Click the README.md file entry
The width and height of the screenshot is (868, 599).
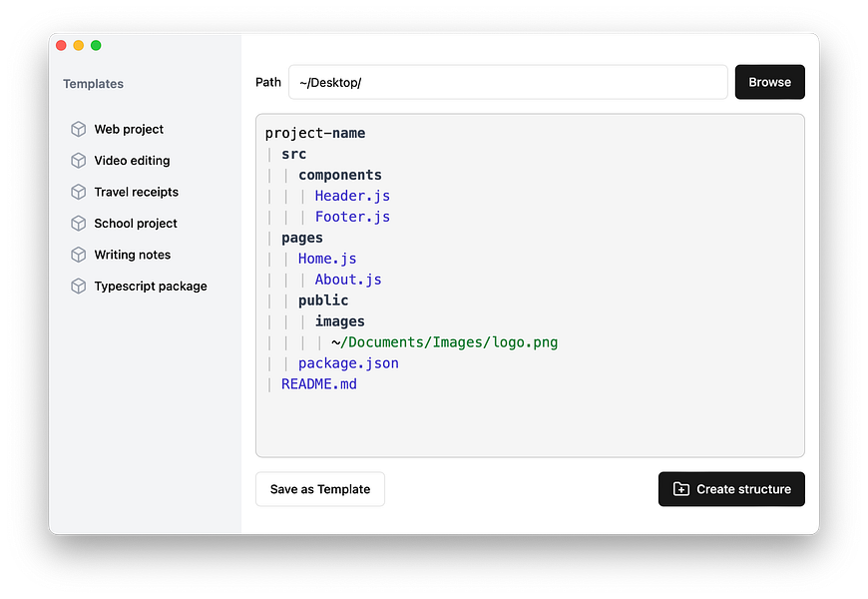click(x=319, y=384)
